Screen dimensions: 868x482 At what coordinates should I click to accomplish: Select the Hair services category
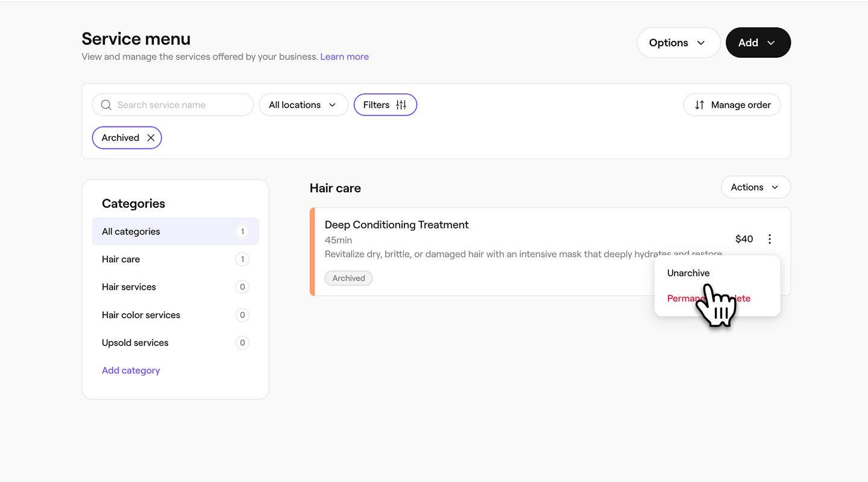[x=129, y=287]
